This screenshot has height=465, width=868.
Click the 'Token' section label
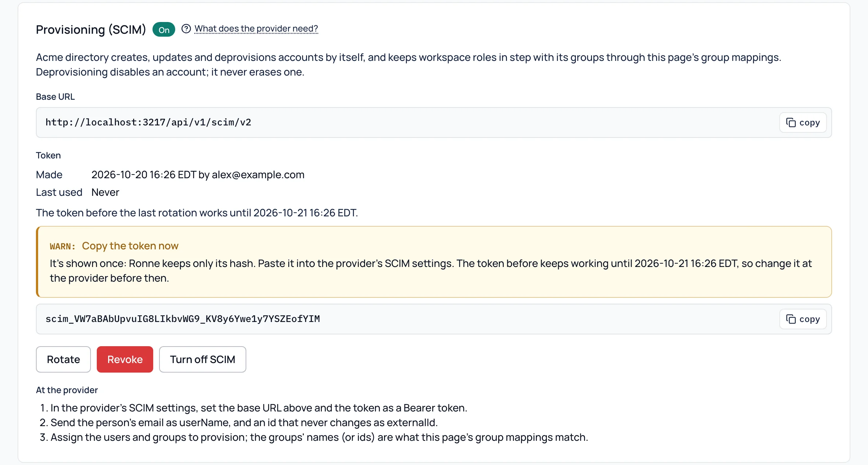click(x=48, y=155)
